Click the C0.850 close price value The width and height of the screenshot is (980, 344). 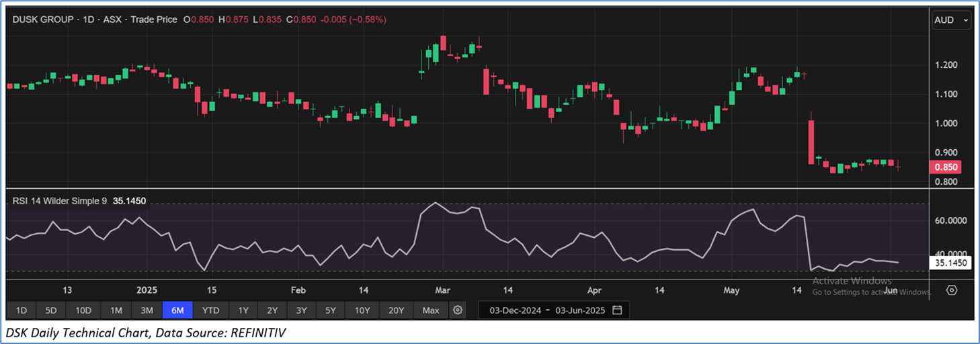pyautogui.click(x=302, y=19)
